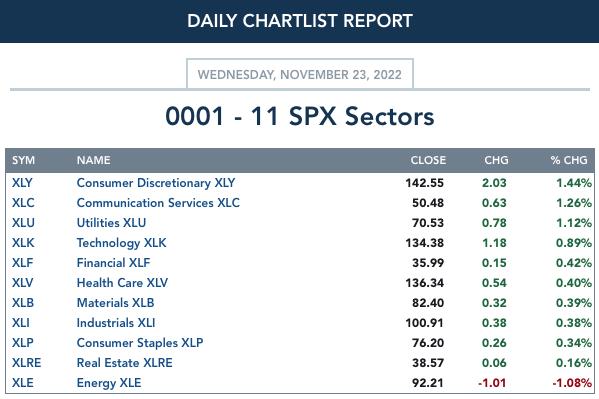Open Technology XLK name link

[x=121, y=243]
